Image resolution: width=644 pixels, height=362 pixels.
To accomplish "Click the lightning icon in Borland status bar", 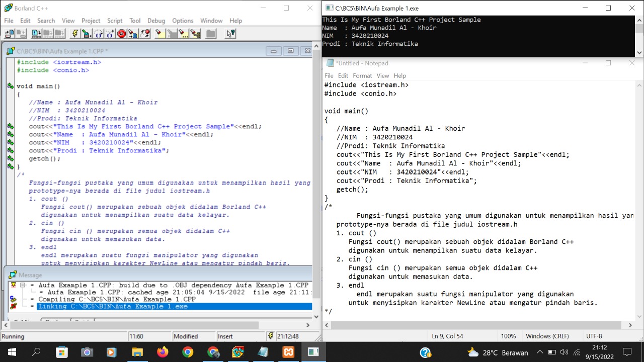I will [x=271, y=336].
